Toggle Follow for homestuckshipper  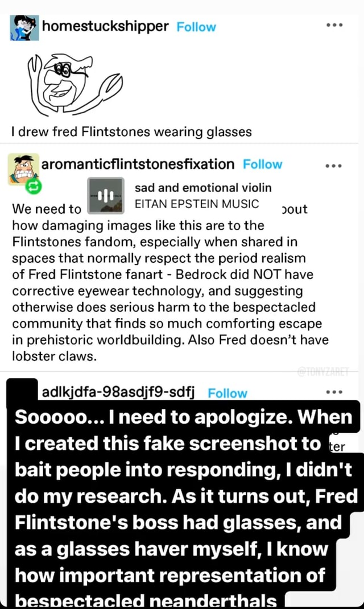(196, 27)
